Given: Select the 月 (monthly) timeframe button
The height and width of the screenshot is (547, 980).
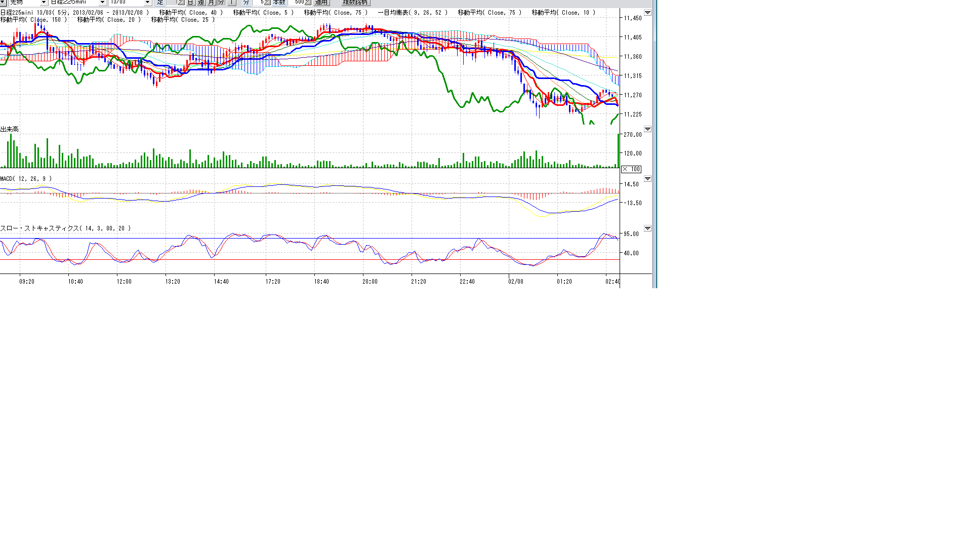Looking at the screenshot, I should pyautogui.click(x=211, y=3).
